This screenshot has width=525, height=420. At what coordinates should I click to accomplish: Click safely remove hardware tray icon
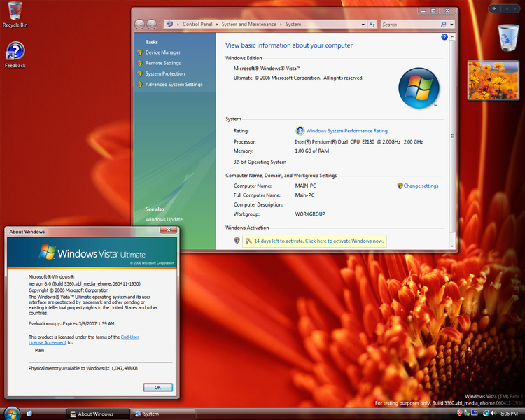click(467, 413)
